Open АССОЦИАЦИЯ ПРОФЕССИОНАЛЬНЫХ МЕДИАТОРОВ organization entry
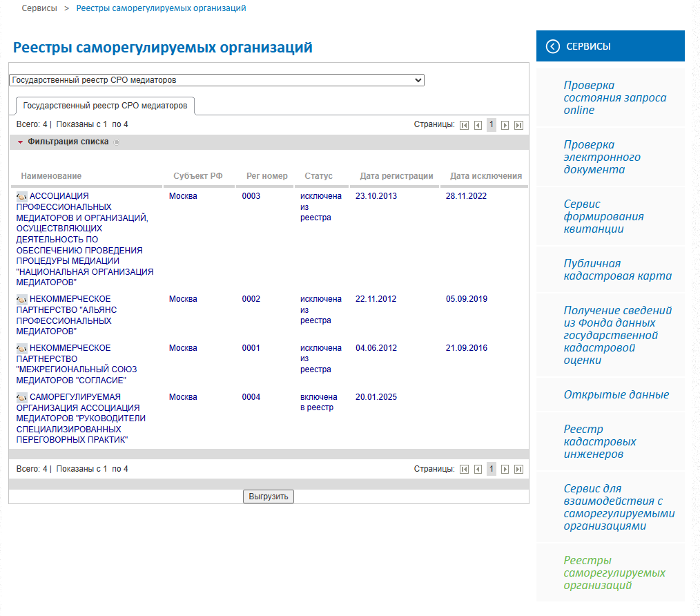 pyautogui.click(x=85, y=239)
